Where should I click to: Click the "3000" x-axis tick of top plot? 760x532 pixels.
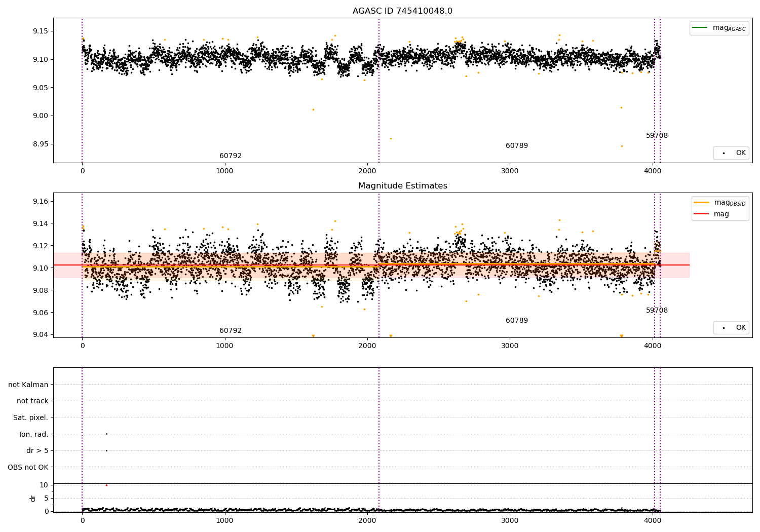click(510, 171)
